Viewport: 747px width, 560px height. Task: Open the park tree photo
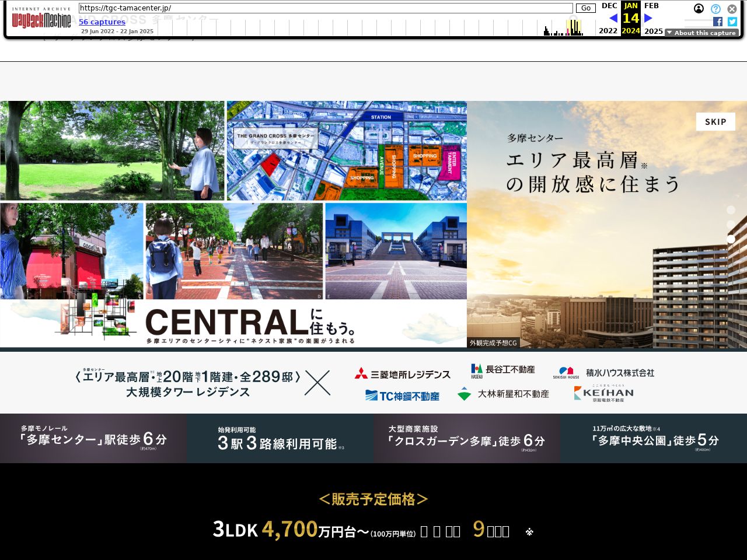coord(112,150)
